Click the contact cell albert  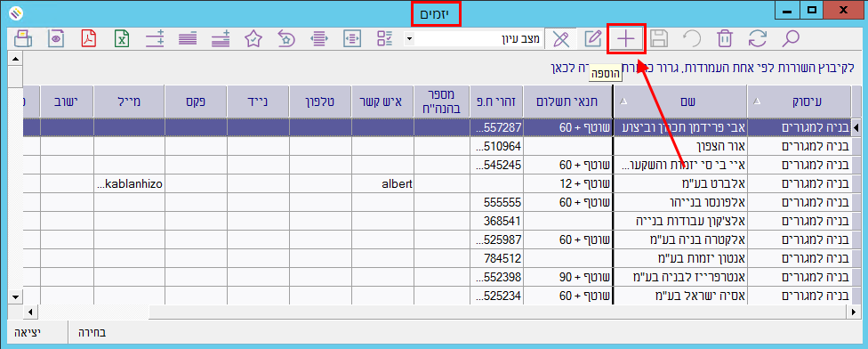(382, 184)
